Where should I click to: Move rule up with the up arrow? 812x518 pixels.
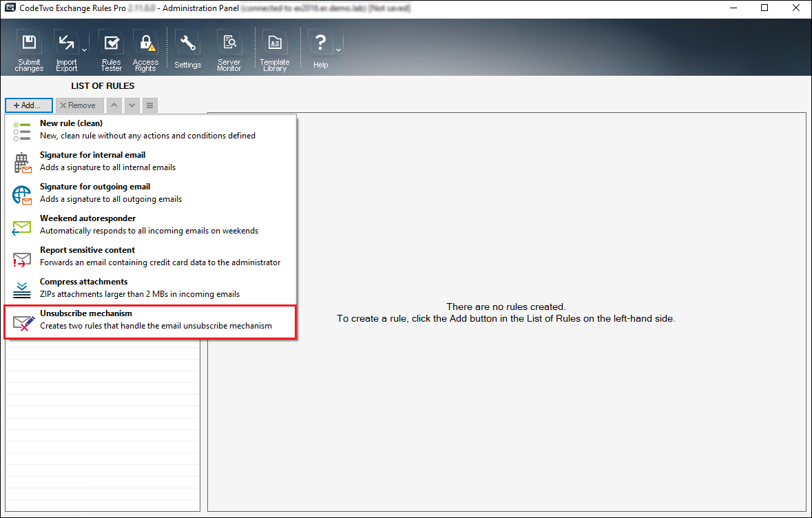click(x=114, y=105)
